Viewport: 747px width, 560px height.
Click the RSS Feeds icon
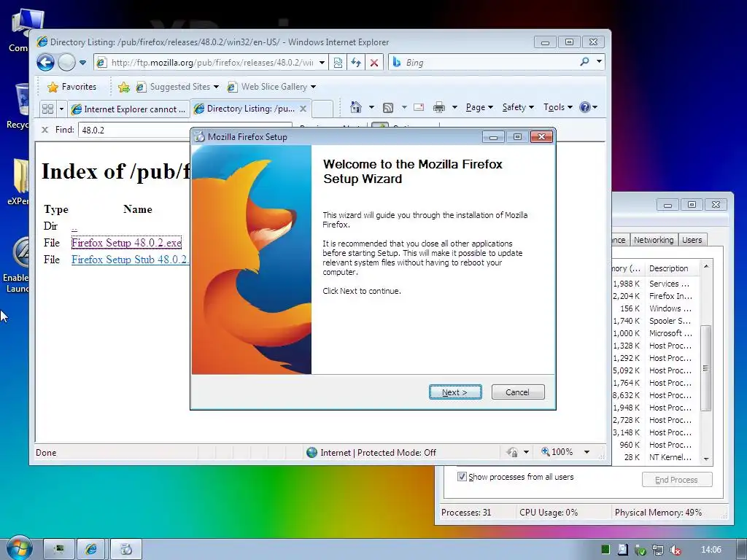pyautogui.click(x=388, y=108)
